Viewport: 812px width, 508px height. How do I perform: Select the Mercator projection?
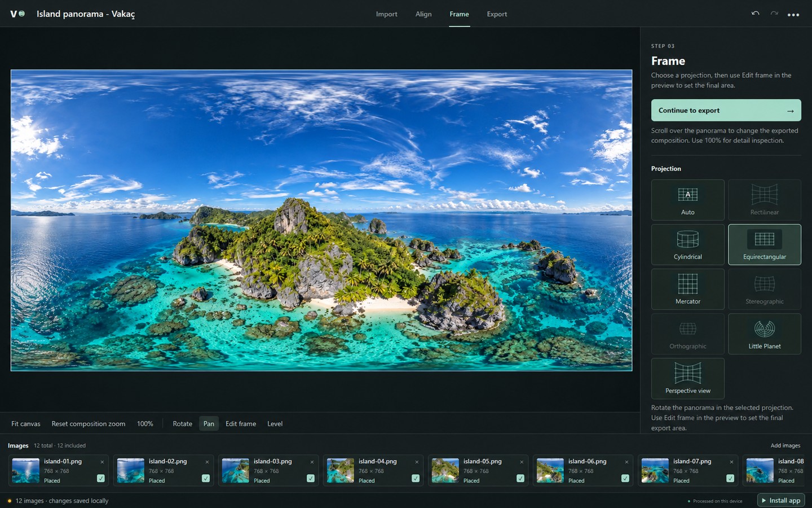click(x=687, y=289)
